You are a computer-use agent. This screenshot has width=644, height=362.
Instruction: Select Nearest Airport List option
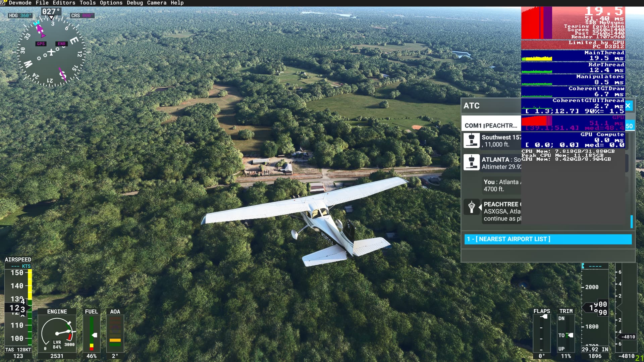(548, 239)
